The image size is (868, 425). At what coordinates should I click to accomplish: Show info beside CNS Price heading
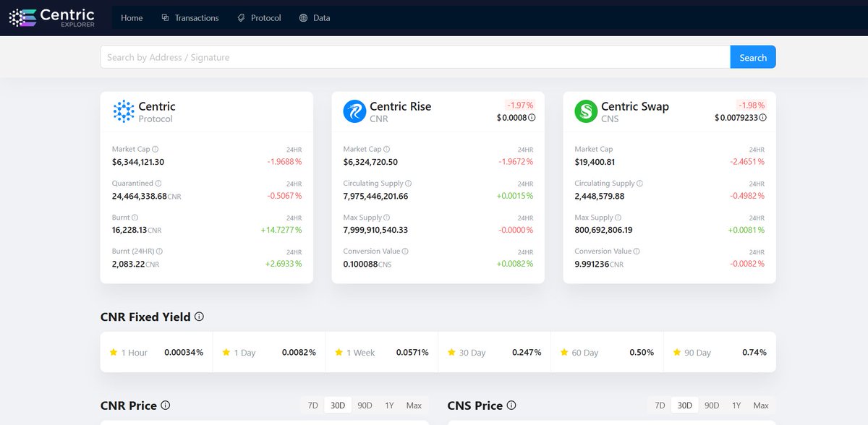[x=511, y=405]
